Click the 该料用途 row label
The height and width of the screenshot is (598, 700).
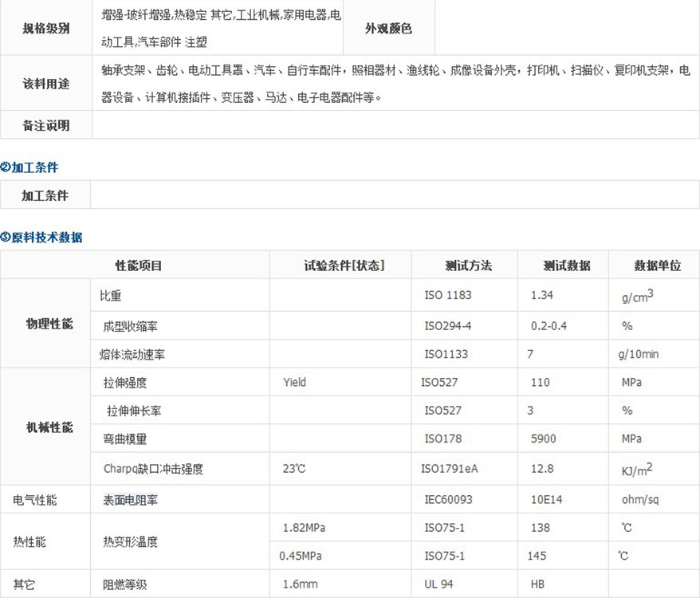pyautogui.click(x=46, y=84)
